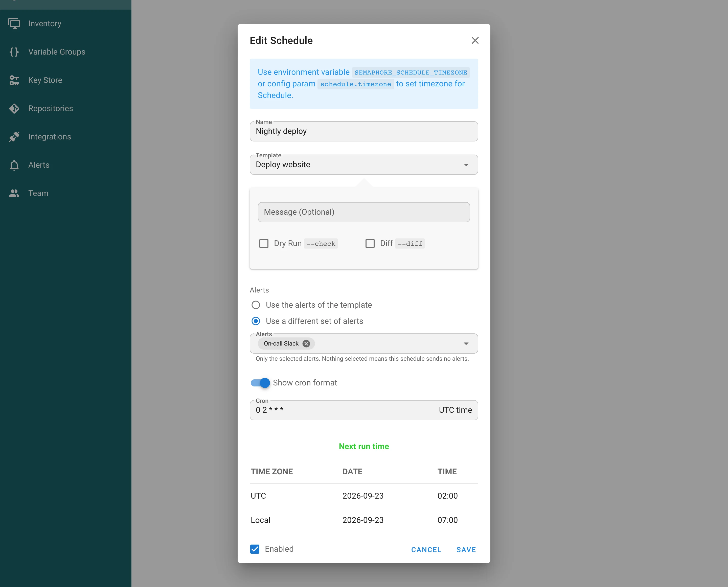Remove the On-call Slack chip
Viewport: 728px width, 587px height.
[x=306, y=344]
